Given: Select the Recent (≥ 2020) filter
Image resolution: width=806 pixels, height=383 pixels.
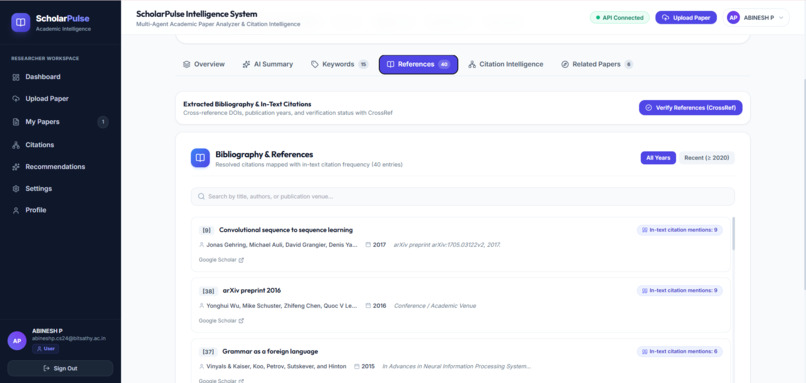Looking at the screenshot, I should click(707, 158).
